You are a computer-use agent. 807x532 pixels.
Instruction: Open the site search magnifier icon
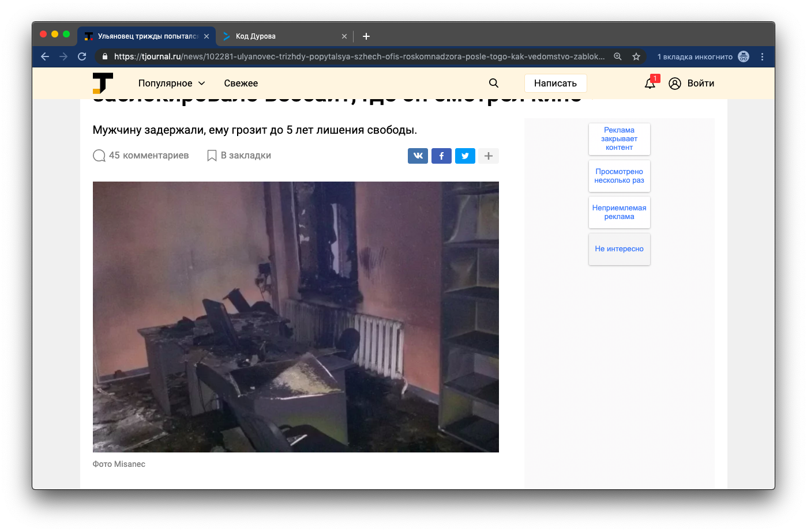(494, 83)
